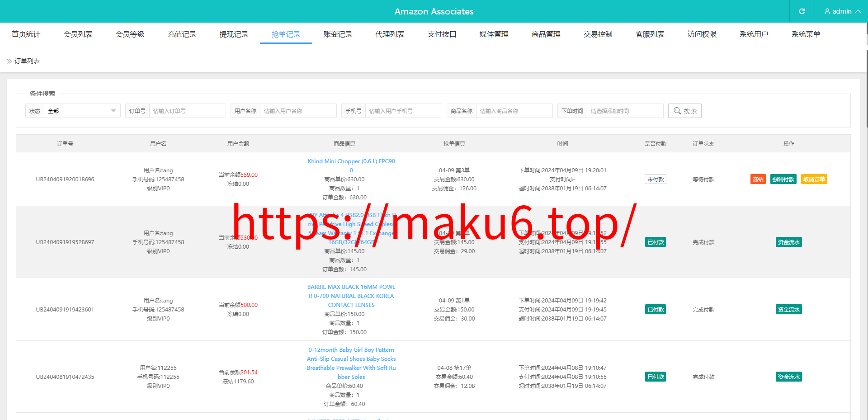Viewport: 868px width, 420px height.
Task: Click the 订单状态 column header
Action: pyautogui.click(x=703, y=144)
